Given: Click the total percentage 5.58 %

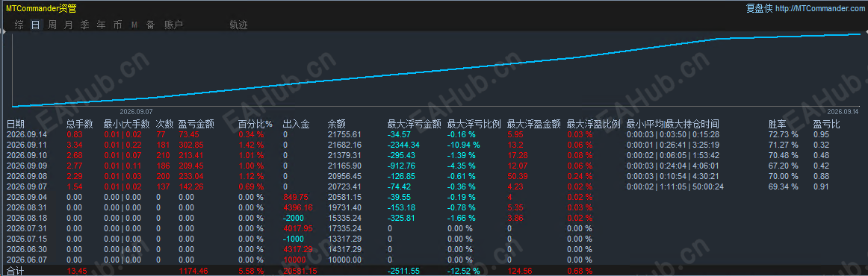Looking at the screenshot, I should pos(251,271).
